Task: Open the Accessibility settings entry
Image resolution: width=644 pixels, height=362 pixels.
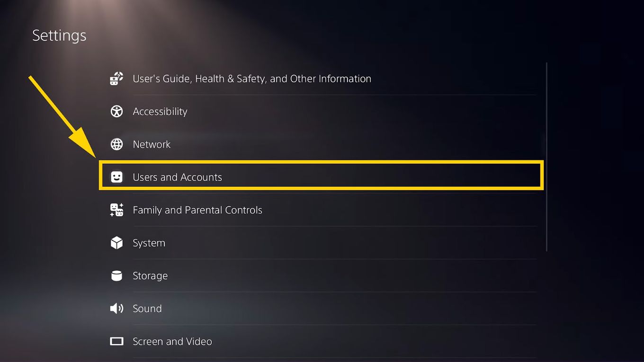Action: pyautogui.click(x=160, y=111)
